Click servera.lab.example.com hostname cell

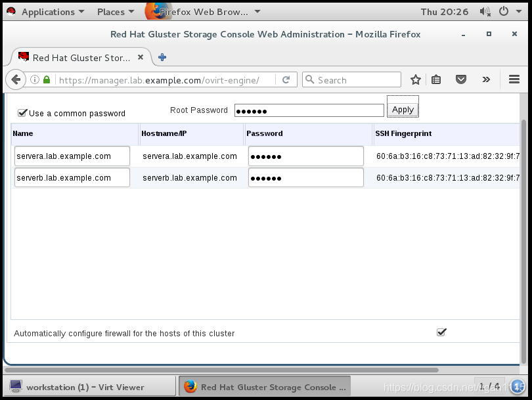[190, 156]
